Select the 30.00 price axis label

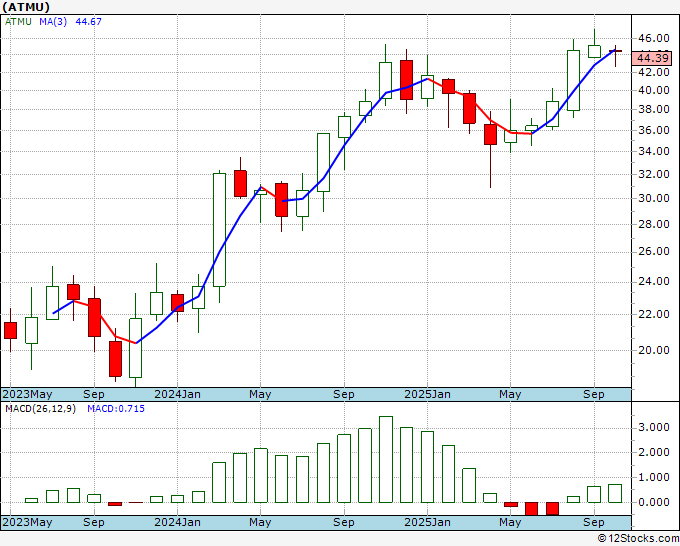(x=654, y=198)
